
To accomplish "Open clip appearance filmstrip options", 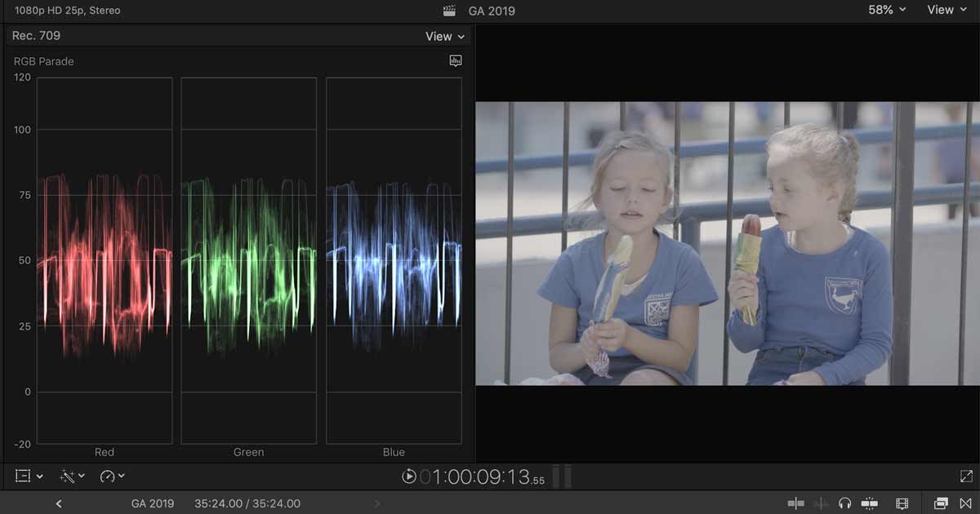I will pyautogui.click(x=902, y=504).
